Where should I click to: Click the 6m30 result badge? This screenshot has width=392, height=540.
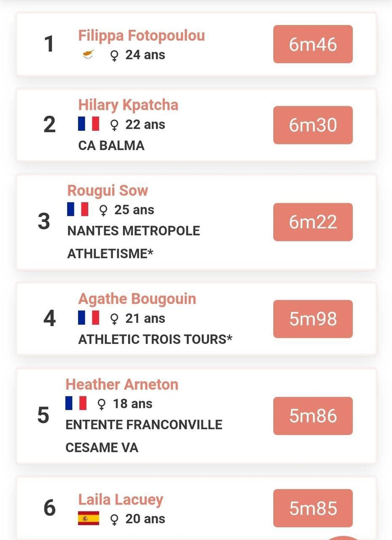click(313, 125)
